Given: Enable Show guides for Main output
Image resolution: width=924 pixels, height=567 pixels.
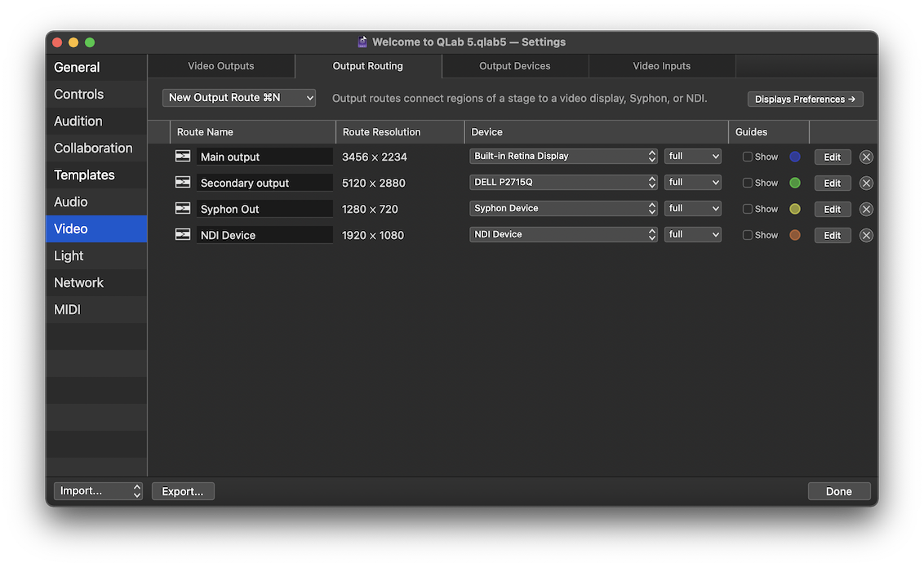Looking at the screenshot, I should (748, 157).
